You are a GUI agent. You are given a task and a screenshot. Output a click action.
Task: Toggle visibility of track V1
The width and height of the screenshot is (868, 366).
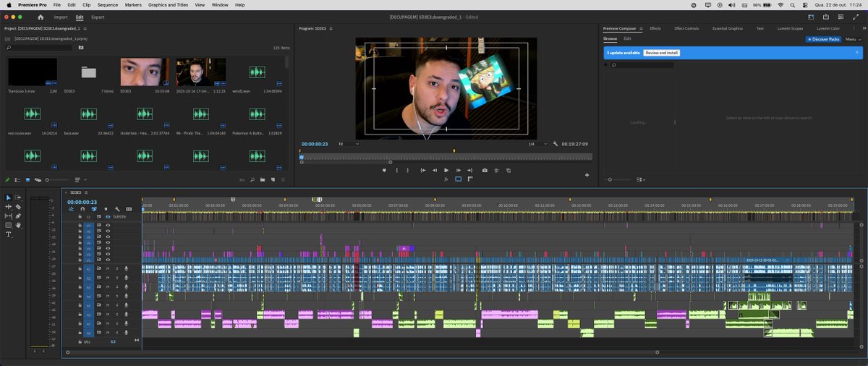click(x=109, y=259)
